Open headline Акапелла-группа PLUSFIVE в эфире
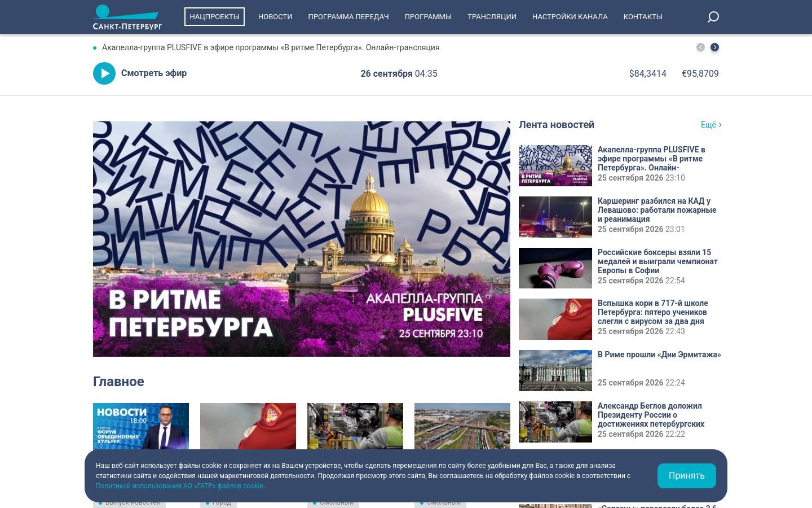The height and width of the screenshot is (508, 812). 652,159
